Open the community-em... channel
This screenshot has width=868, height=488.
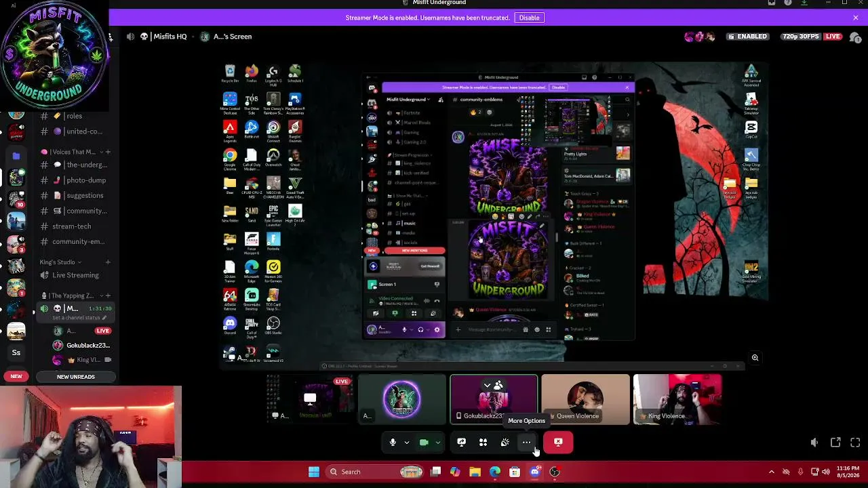[73, 241]
